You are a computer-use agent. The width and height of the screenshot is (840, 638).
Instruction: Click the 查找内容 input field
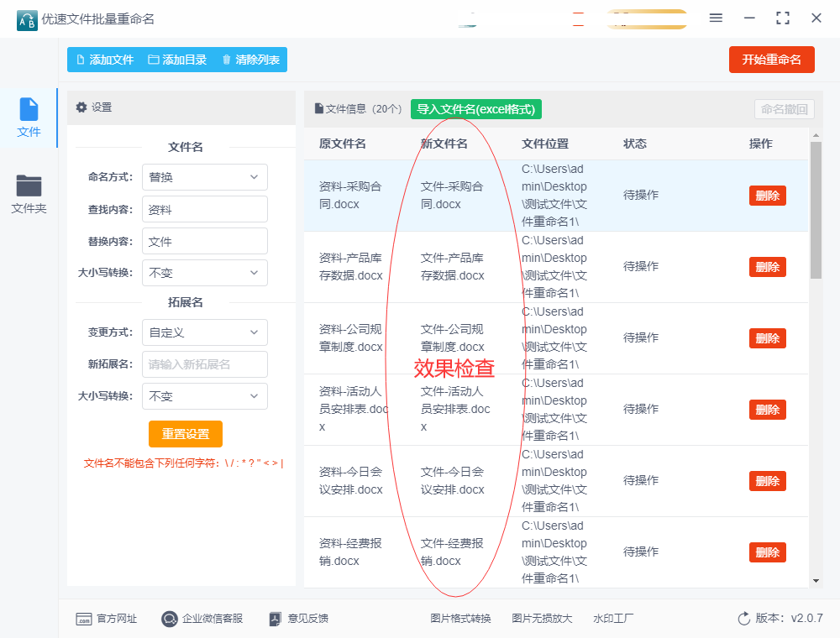tap(205, 209)
